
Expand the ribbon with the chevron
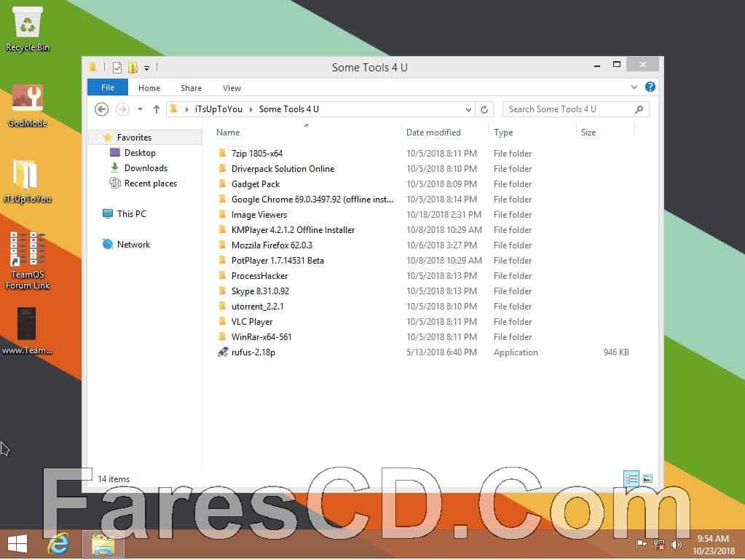tap(634, 87)
